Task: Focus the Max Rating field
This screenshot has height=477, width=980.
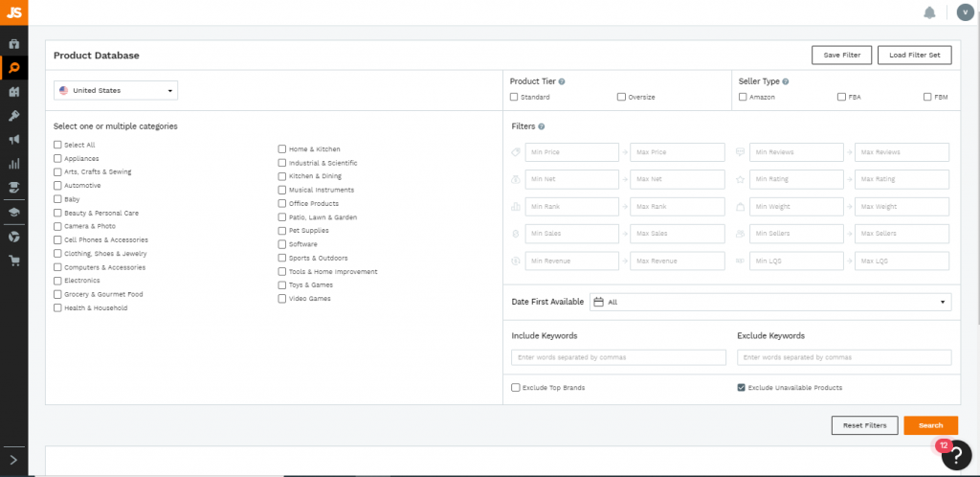Action: tap(902, 179)
